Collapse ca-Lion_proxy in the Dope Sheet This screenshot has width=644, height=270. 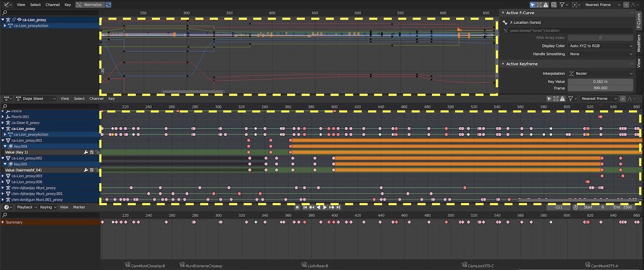click(3, 129)
